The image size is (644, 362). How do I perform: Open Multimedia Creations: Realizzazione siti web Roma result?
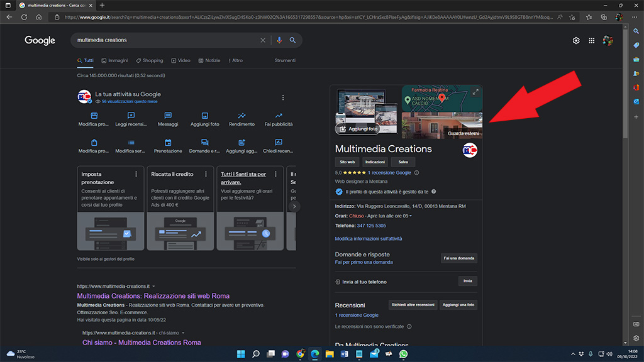tap(153, 296)
